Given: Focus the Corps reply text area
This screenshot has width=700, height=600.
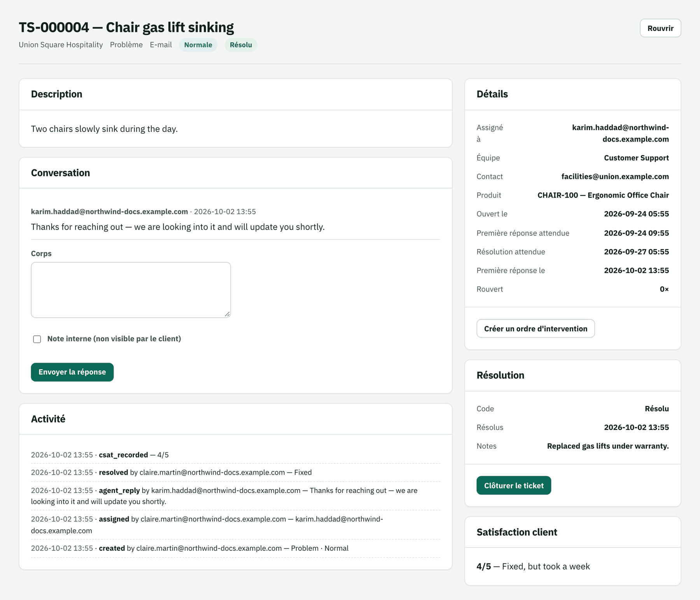Looking at the screenshot, I should click(131, 290).
